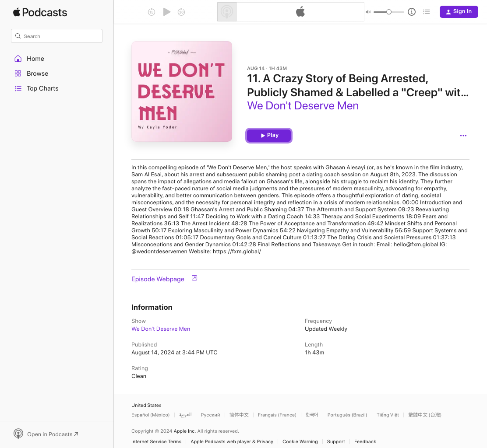Viewport: 487px width, 448px height.
Task: Switch language to 繁體中文 (台灣)
Action: click(x=424, y=415)
